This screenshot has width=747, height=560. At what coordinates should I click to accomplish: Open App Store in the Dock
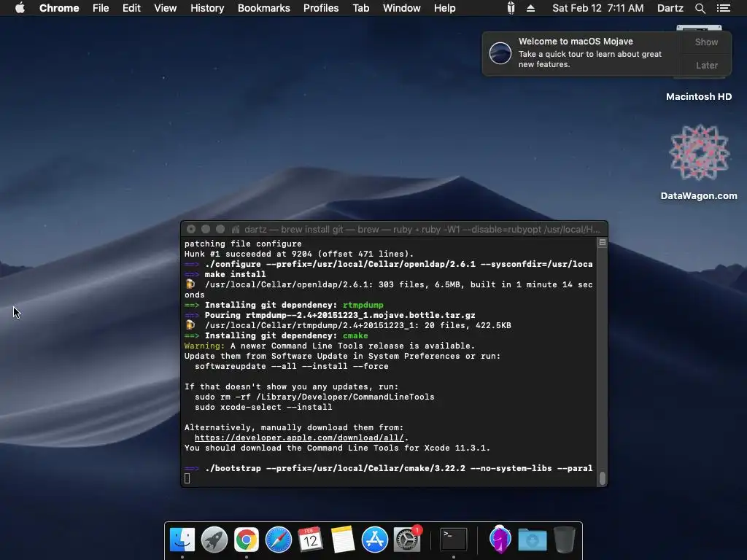[374, 540]
